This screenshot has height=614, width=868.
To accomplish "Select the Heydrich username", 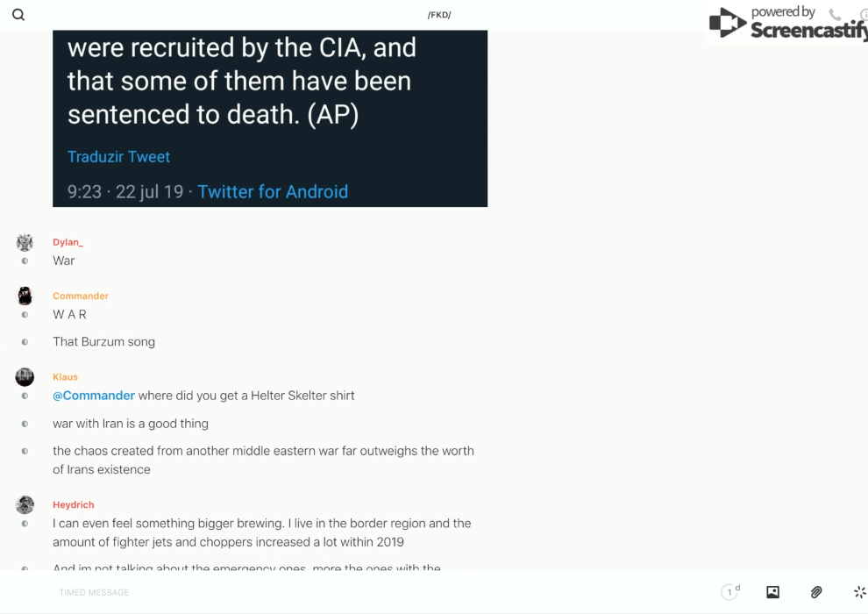I will (x=73, y=505).
